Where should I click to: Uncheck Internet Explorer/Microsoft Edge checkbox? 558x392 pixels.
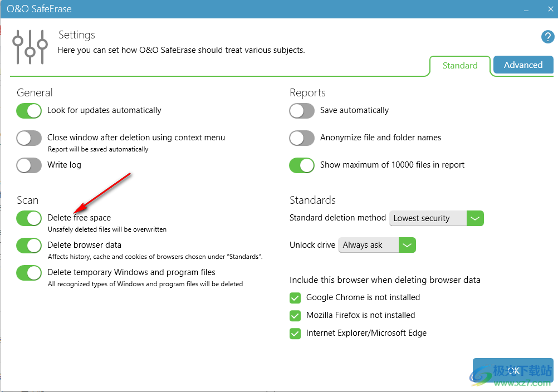[295, 334]
